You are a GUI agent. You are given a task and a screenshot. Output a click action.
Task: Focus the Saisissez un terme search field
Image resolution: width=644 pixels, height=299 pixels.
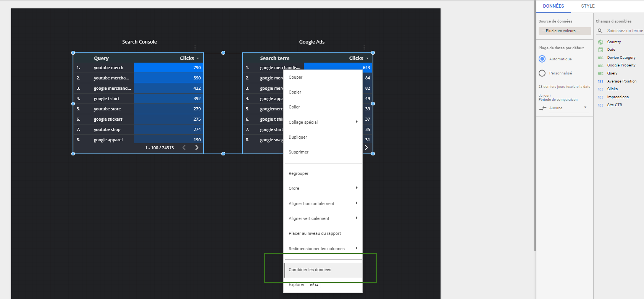(625, 31)
